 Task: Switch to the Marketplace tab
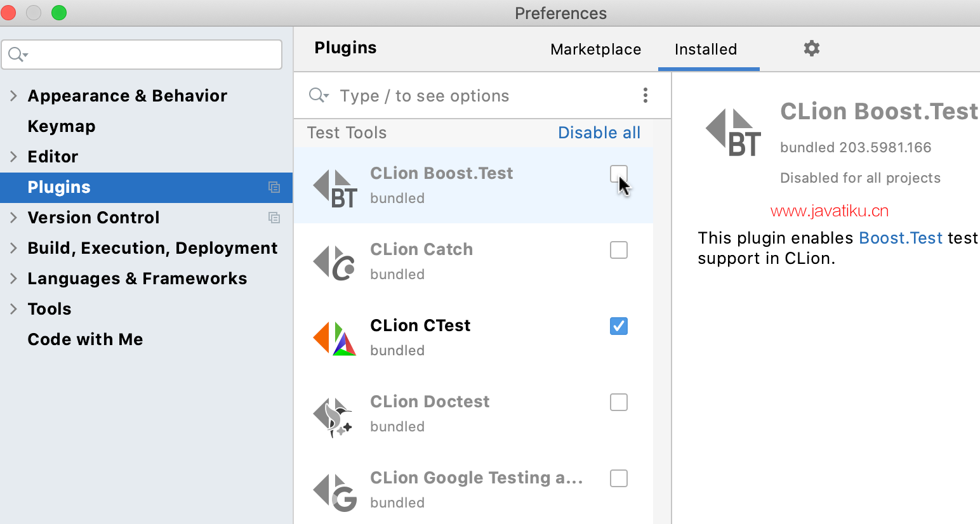point(595,49)
